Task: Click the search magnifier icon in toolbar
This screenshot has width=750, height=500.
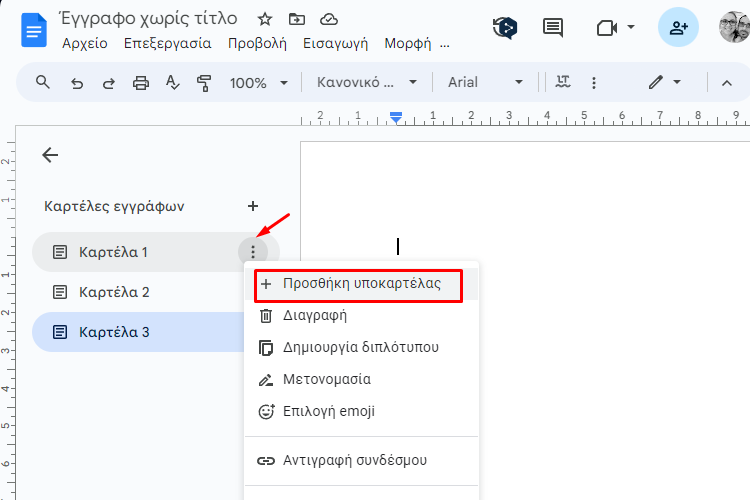Action: coord(42,82)
